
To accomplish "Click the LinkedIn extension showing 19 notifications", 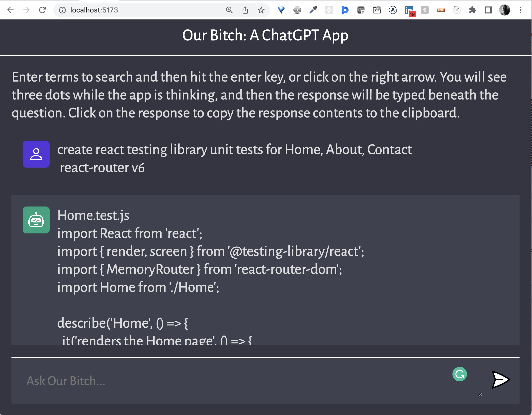I will tap(409, 10).
